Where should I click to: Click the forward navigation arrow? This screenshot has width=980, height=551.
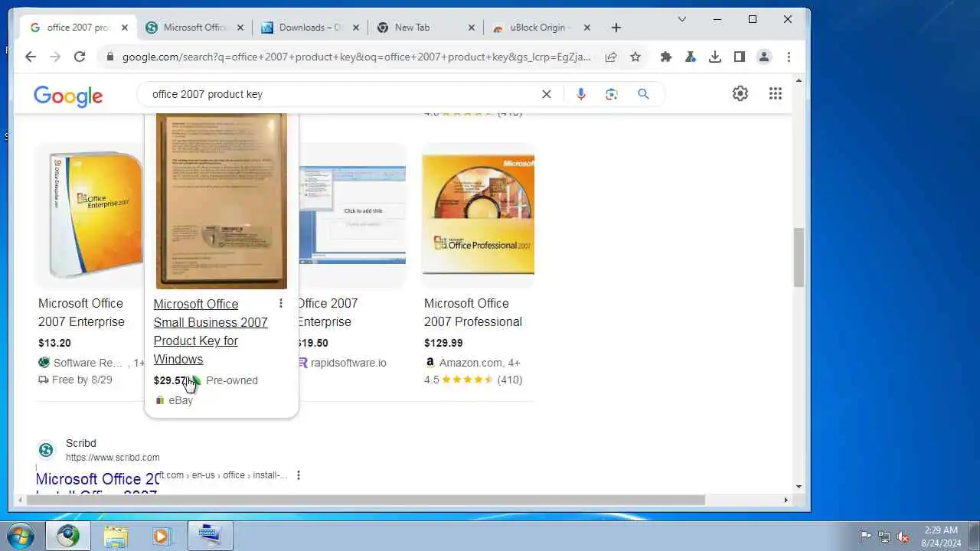pyautogui.click(x=55, y=57)
